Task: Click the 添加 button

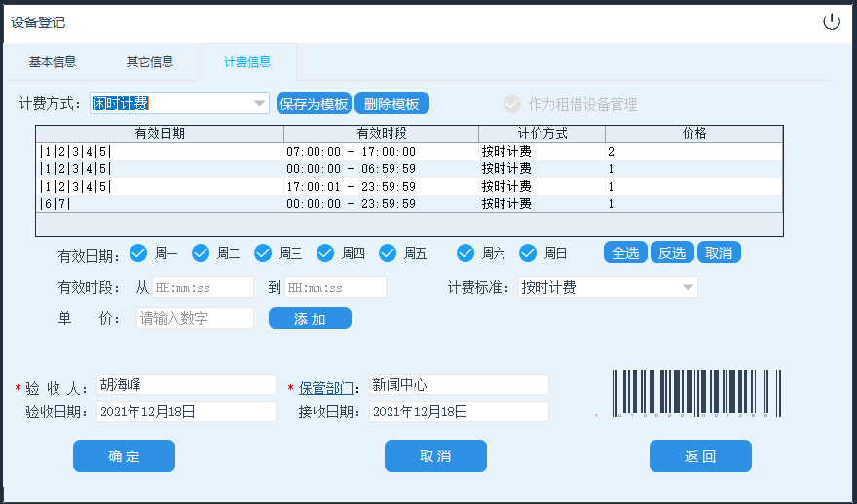Action: pyautogui.click(x=310, y=318)
